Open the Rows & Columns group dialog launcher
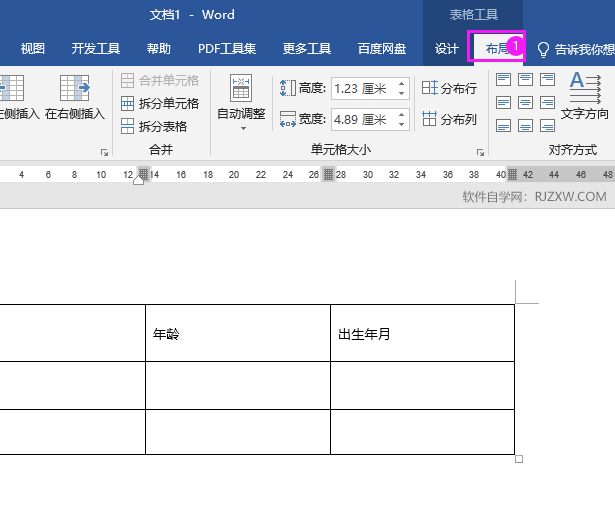 pyautogui.click(x=104, y=153)
